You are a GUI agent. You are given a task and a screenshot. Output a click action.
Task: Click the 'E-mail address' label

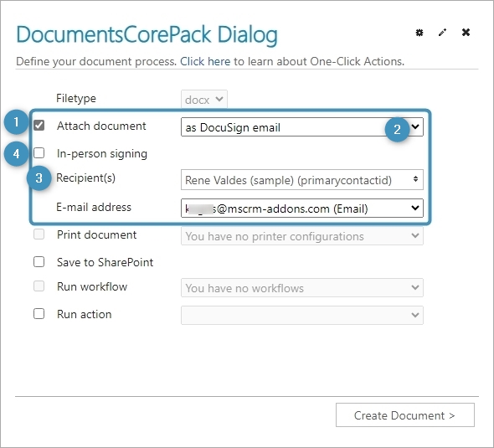coord(94,208)
